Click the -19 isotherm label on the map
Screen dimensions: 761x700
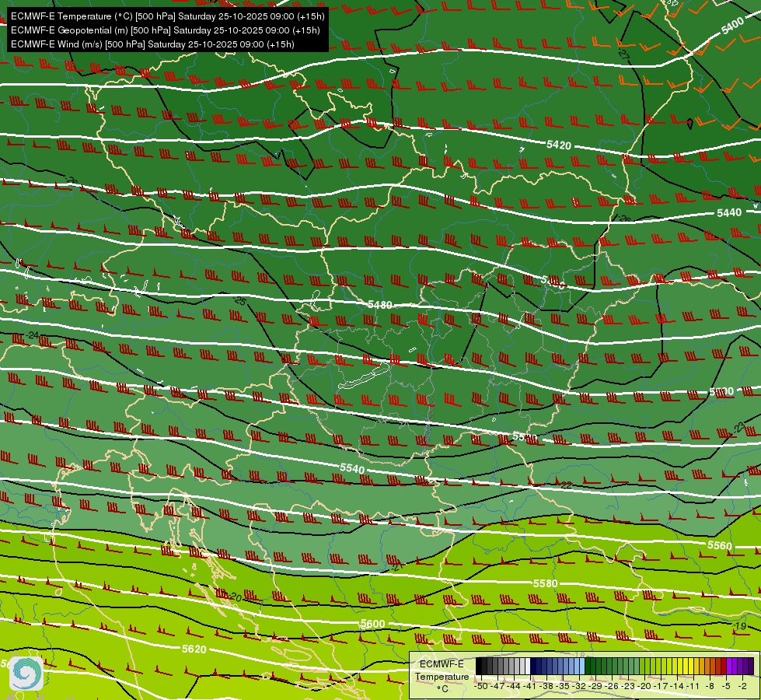coord(740,626)
